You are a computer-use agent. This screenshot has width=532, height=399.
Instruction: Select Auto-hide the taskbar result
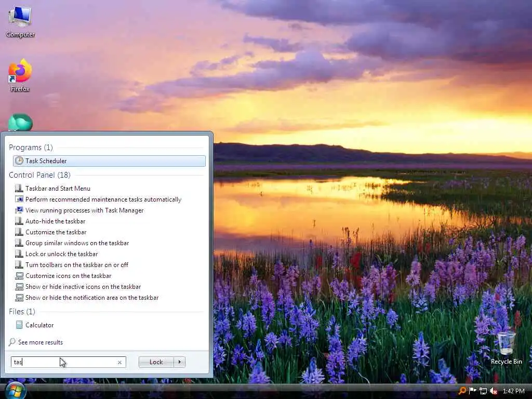(x=55, y=221)
